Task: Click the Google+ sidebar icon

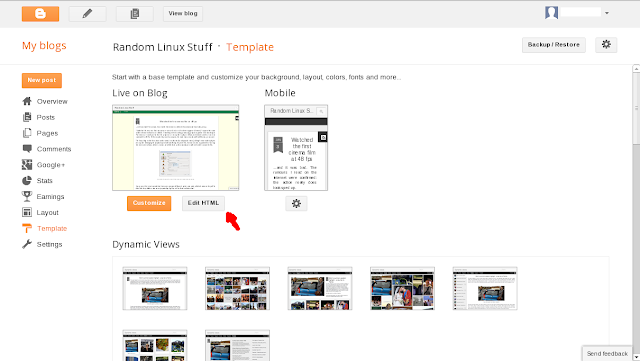Action: 27,165
